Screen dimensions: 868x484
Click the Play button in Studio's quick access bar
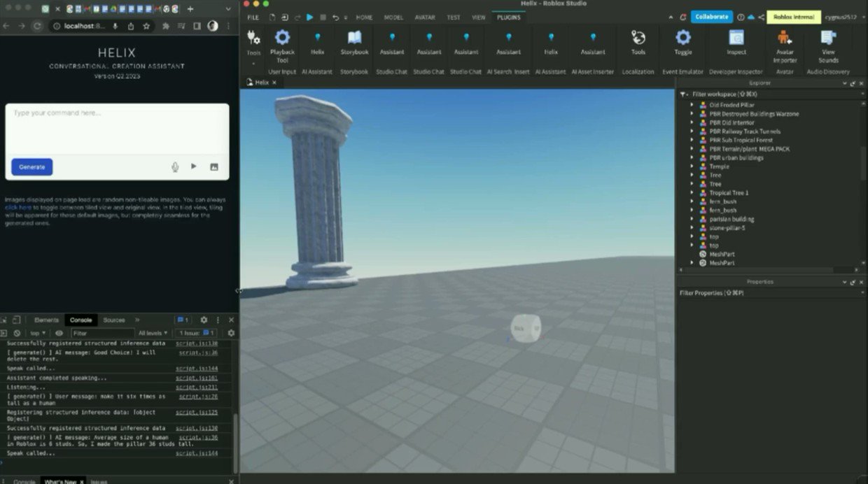[309, 17]
